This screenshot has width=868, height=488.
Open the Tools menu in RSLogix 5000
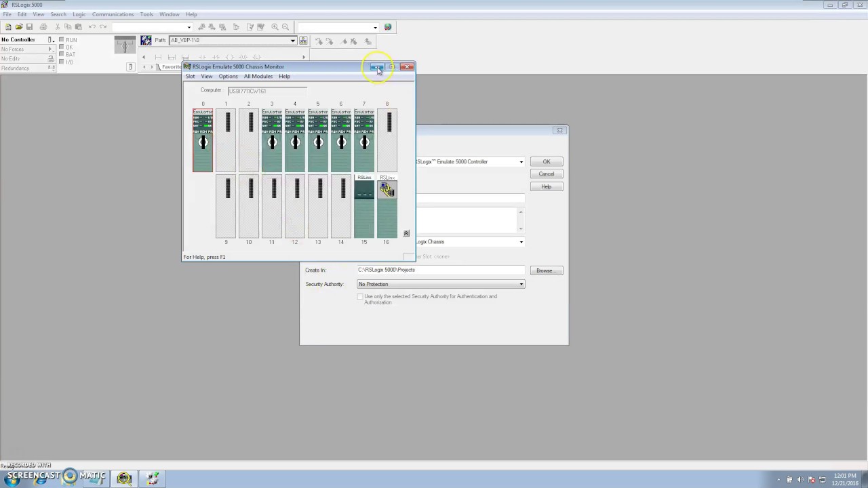click(146, 14)
